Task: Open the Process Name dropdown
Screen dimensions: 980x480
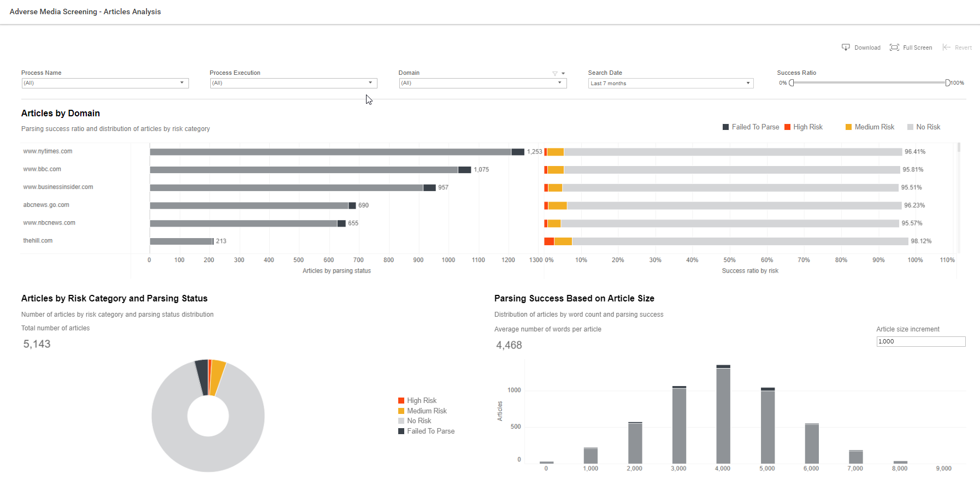Action: [x=105, y=83]
